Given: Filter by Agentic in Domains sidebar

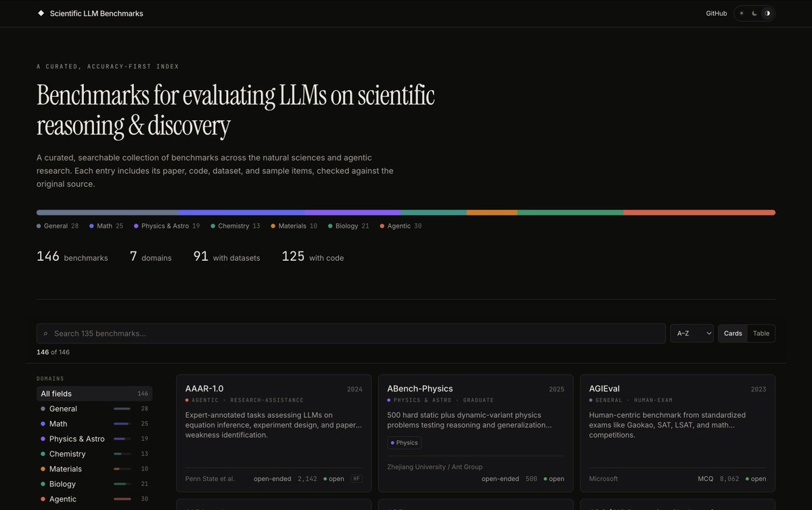Looking at the screenshot, I should coord(94,498).
